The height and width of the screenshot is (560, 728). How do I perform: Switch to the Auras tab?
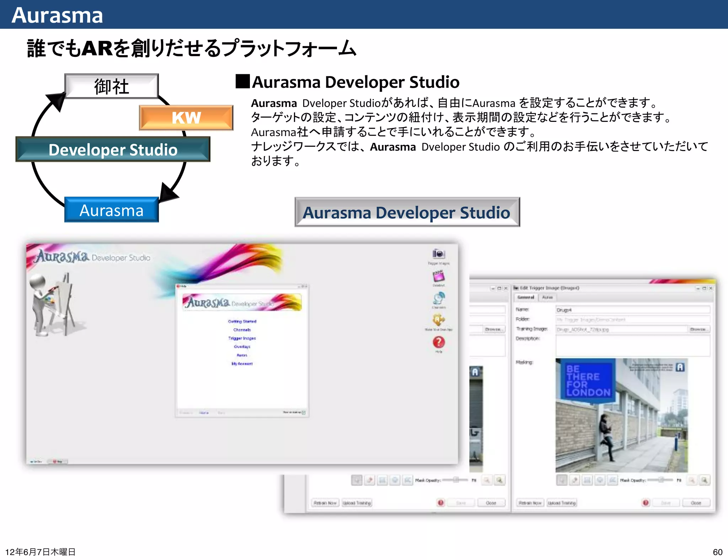point(547,297)
